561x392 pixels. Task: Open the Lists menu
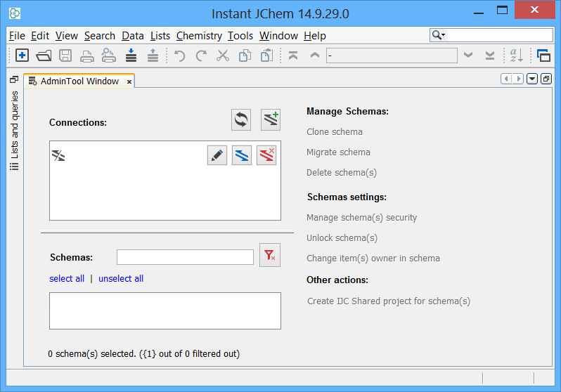tap(160, 36)
